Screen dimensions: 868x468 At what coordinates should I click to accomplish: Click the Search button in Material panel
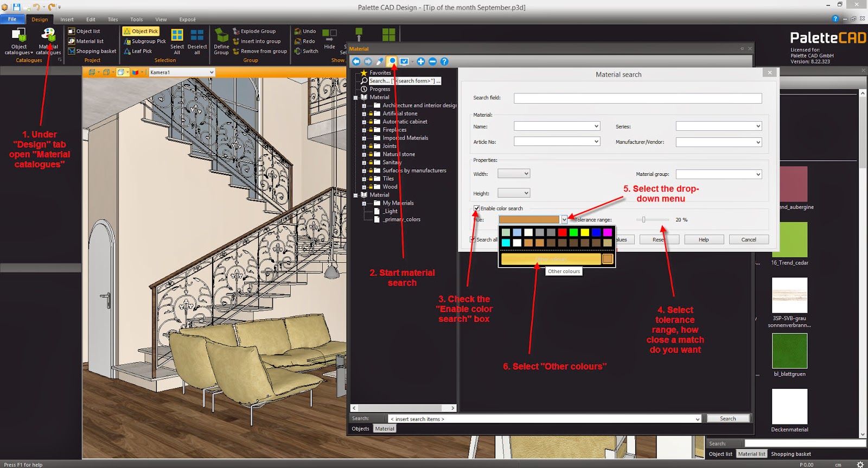[x=728, y=419]
